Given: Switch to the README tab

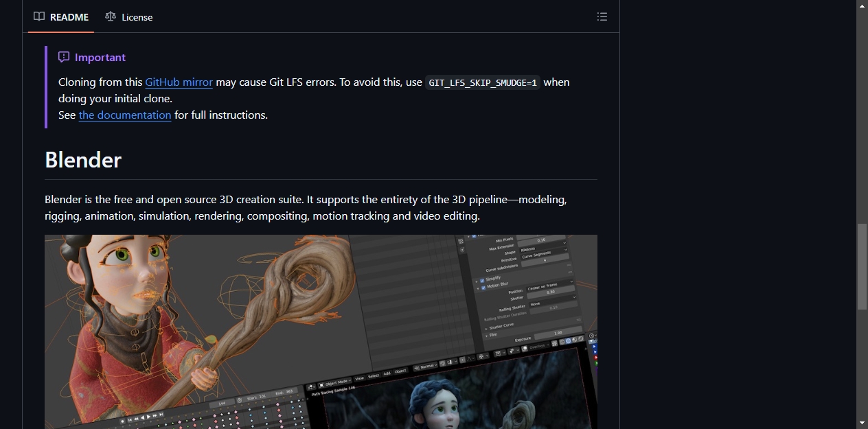Looking at the screenshot, I should coord(61,17).
